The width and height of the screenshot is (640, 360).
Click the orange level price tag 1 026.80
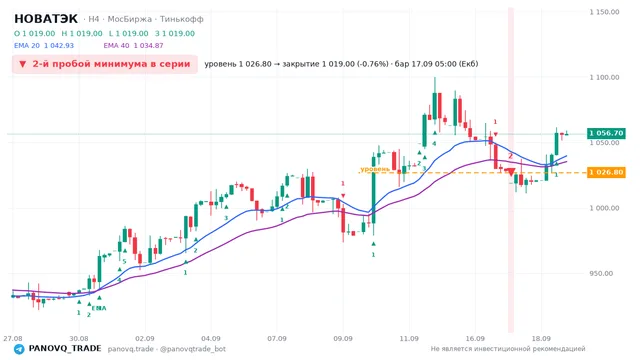pos(606,172)
